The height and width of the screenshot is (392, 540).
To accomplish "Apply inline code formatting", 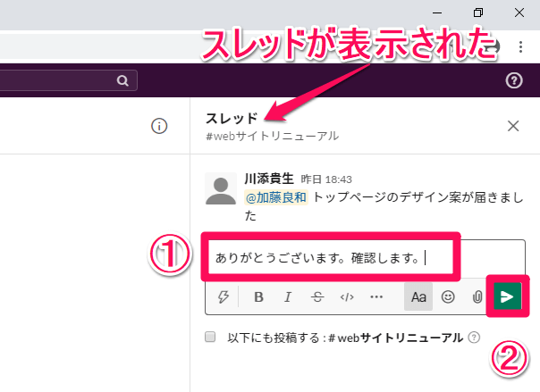I will click(347, 297).
